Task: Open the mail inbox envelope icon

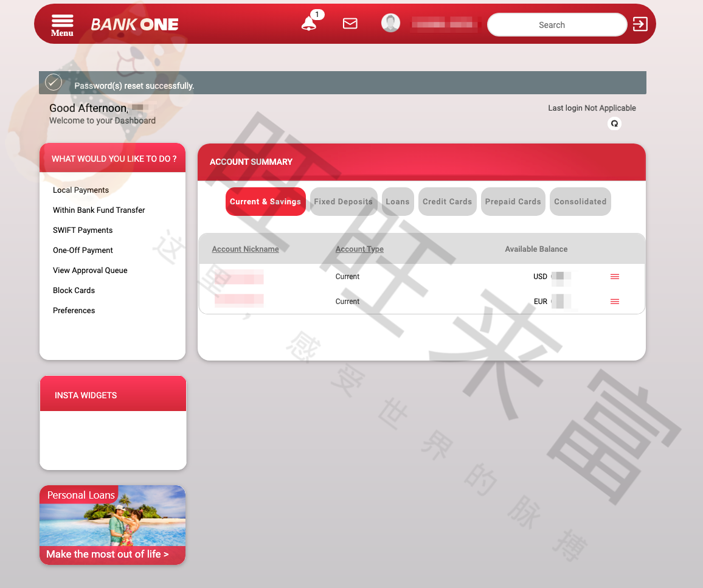Action: click(350, 23)
